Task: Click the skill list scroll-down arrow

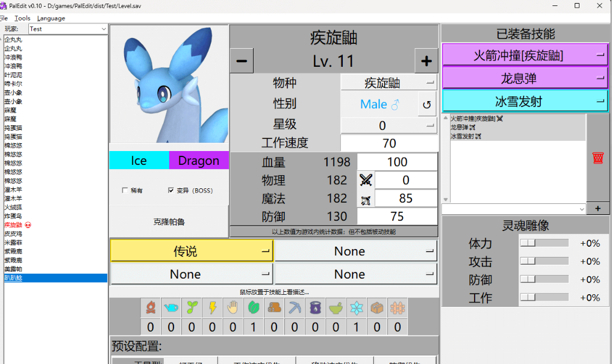Action: [446, 199]
